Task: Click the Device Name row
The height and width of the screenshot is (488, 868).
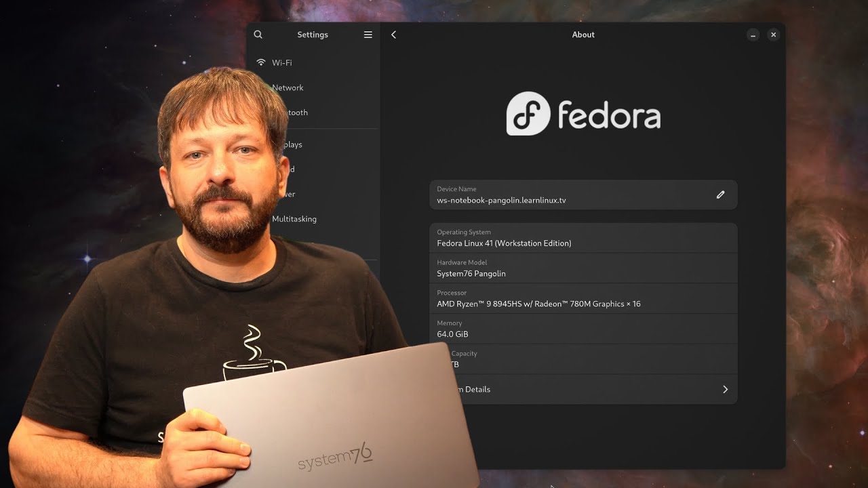Action: 583,195
